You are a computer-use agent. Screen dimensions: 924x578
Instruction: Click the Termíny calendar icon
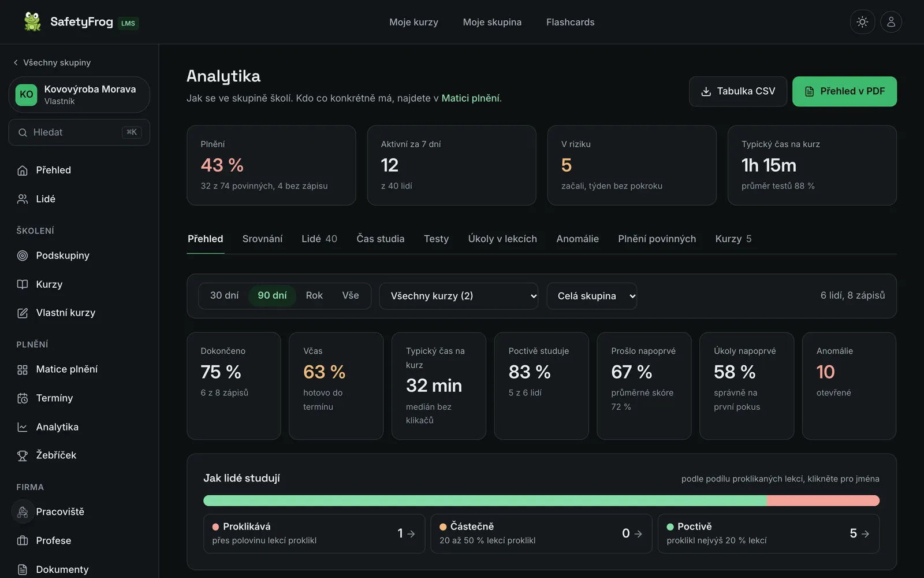[x=23, y=398]
